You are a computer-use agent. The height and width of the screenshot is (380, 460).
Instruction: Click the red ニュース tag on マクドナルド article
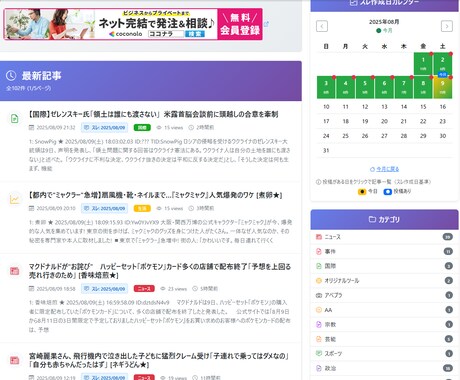[x=144, y=289]
